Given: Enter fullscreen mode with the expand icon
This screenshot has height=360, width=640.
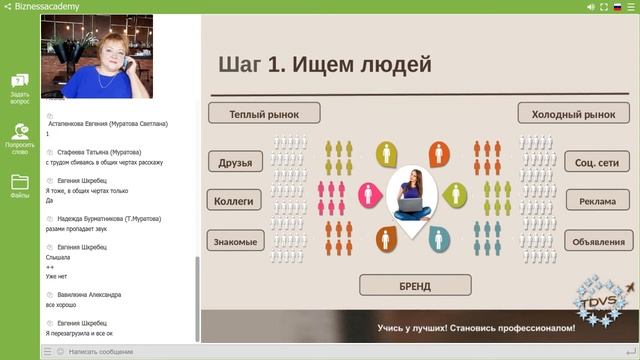Looking at the screenshot, I should 604,7.
